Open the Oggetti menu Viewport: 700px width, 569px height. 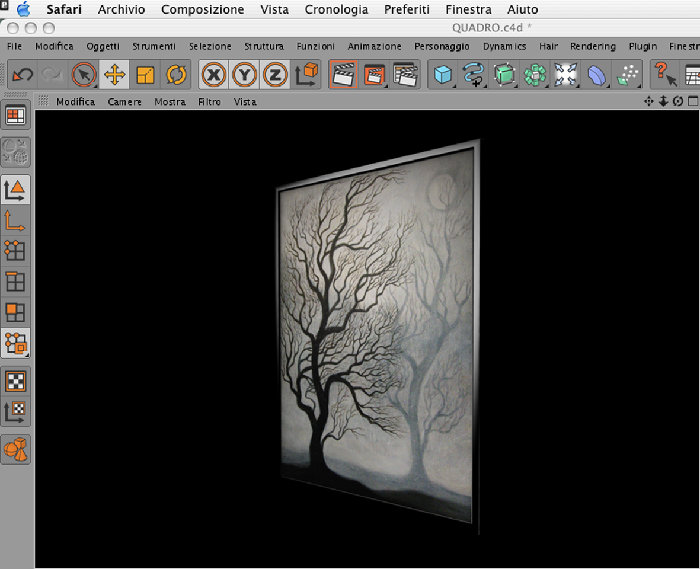tap(103, 46)
